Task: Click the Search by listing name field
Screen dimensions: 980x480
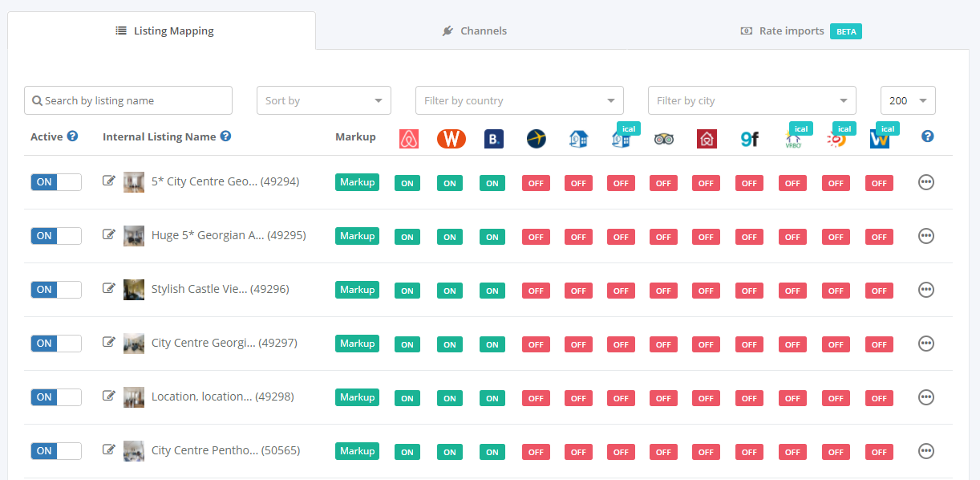Action: (x=128, y=100)
